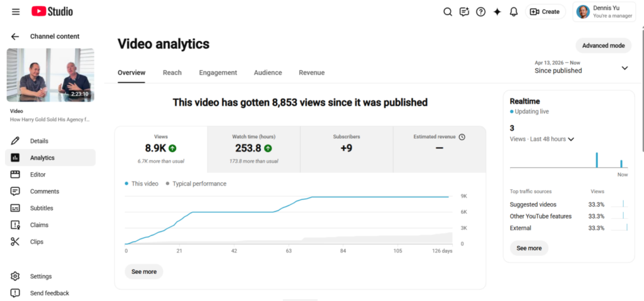Go back using Channel content arrow
This screenshot has height=301, width=644.
tap(15, 36)
